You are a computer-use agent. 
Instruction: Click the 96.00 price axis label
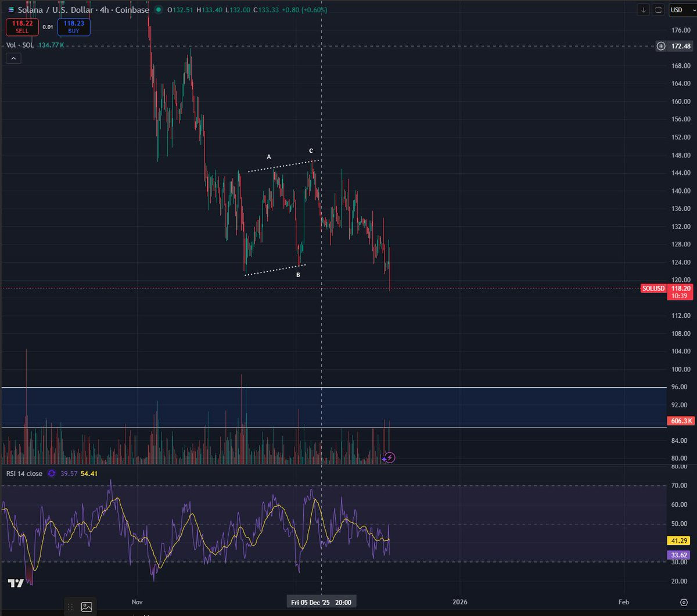click(679, 387)
